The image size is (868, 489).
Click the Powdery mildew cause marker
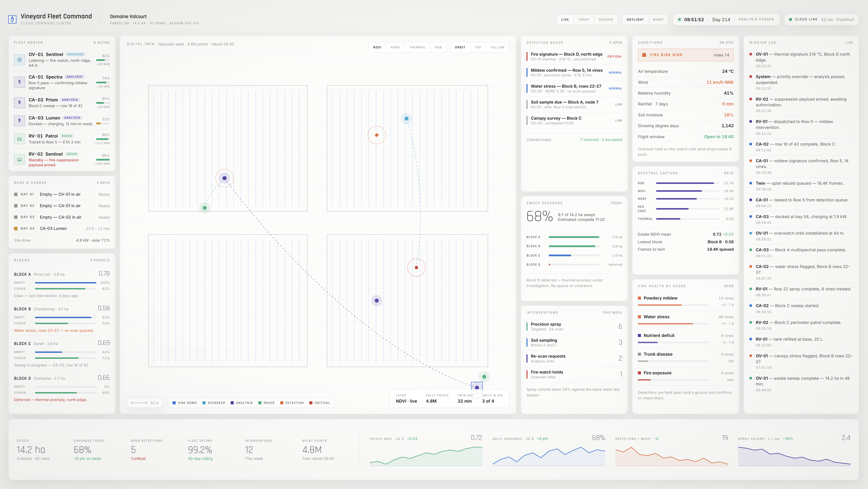640,298
